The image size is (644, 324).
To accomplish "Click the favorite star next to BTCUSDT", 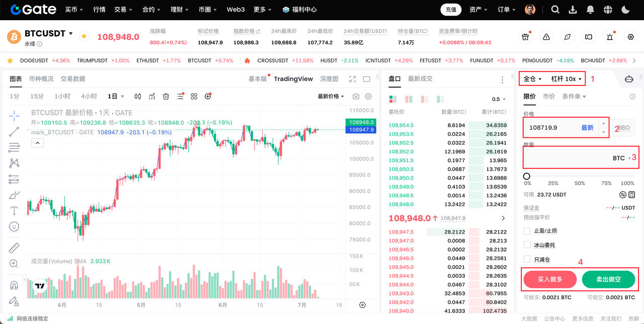I will click(x=84, y=36).
